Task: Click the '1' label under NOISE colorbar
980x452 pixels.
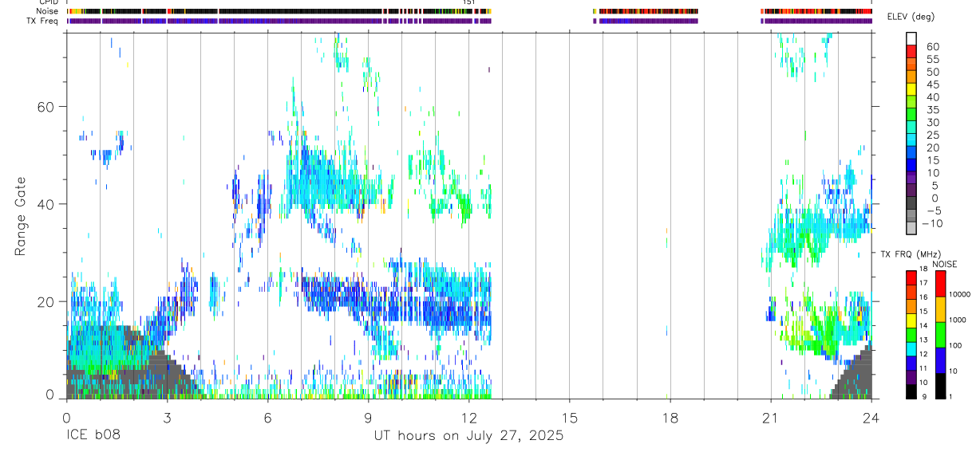Action: [951, 396]
